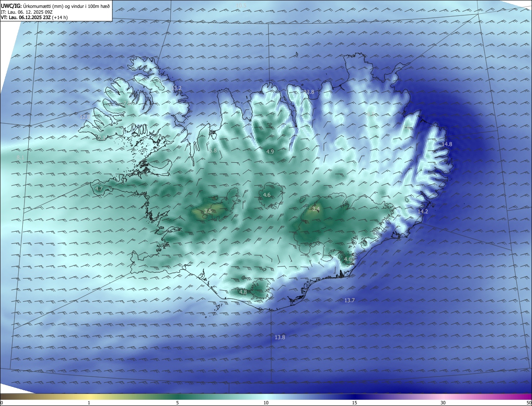The image size is (532, 406).
Task: Click the 50 tick on the color scale
Action: coord(529,403)
